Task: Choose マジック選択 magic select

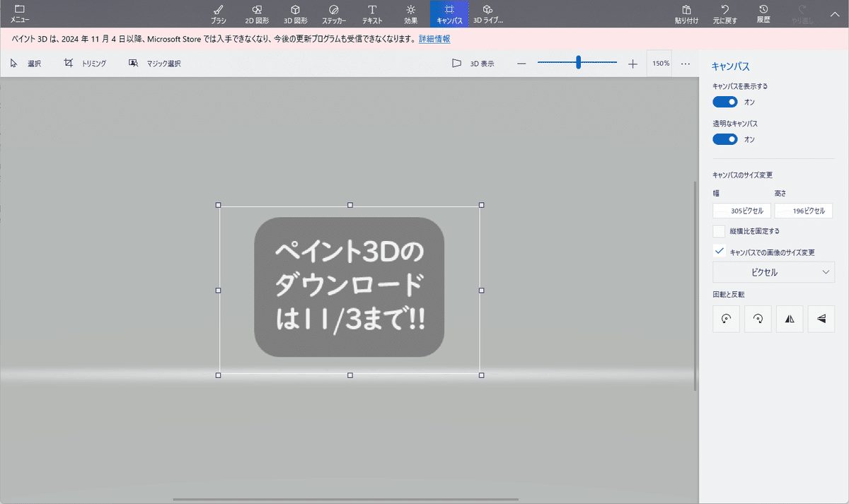Action: (155, 64)
